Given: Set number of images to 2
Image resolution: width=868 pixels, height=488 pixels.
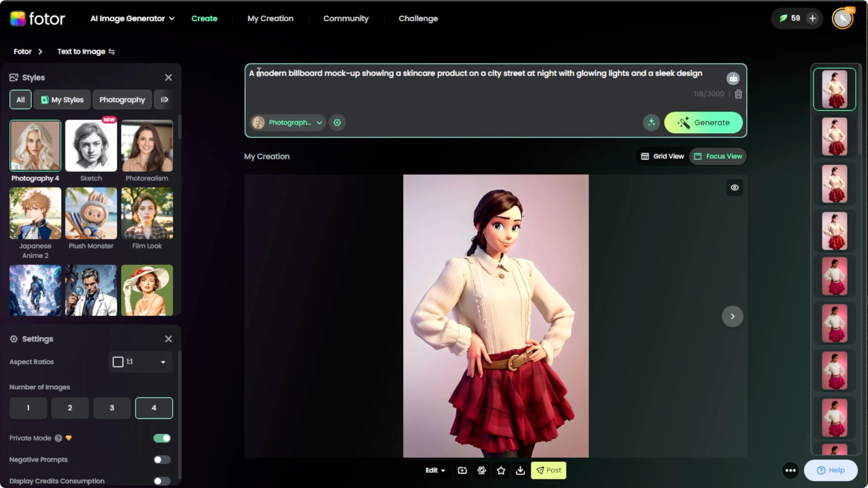Looking at the screenshot, I should coord(70,408).
